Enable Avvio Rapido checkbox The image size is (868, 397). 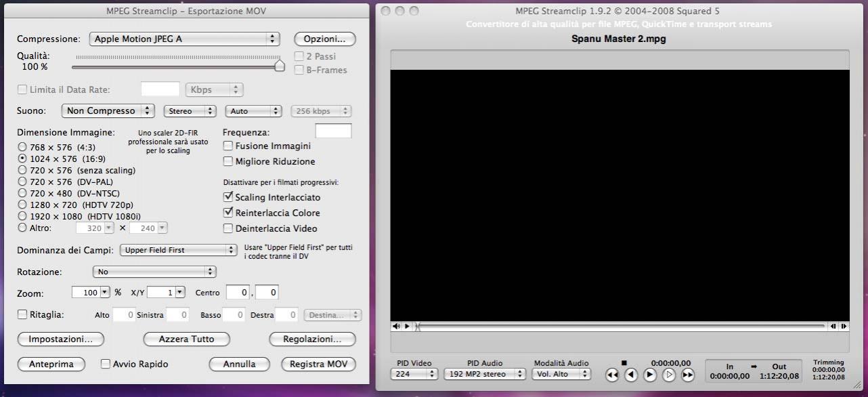pos(105,364)
